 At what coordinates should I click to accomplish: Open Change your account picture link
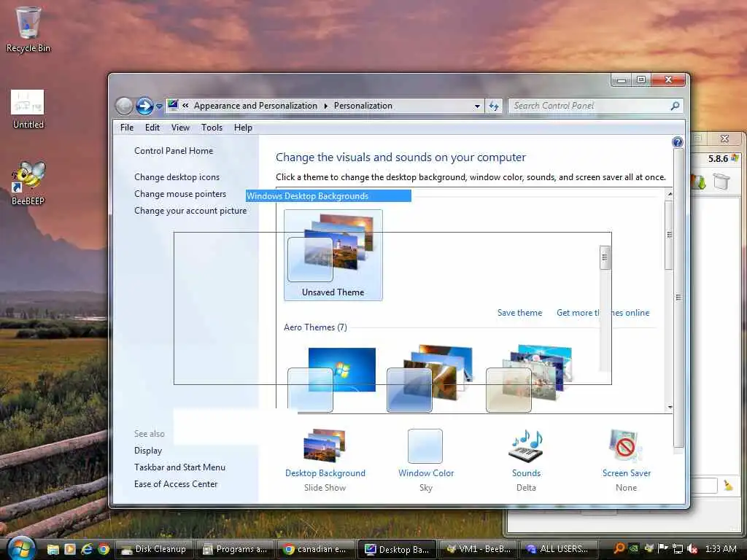point(190,211)
